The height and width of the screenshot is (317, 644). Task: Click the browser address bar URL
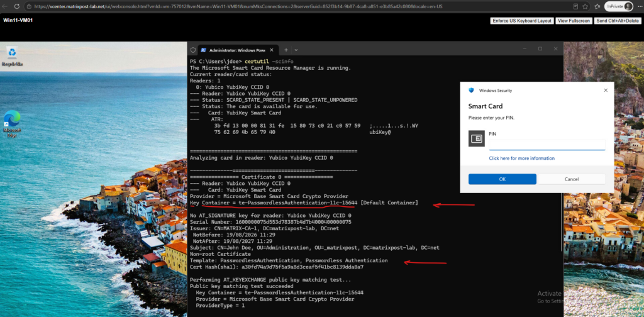(x=239, y=6)
